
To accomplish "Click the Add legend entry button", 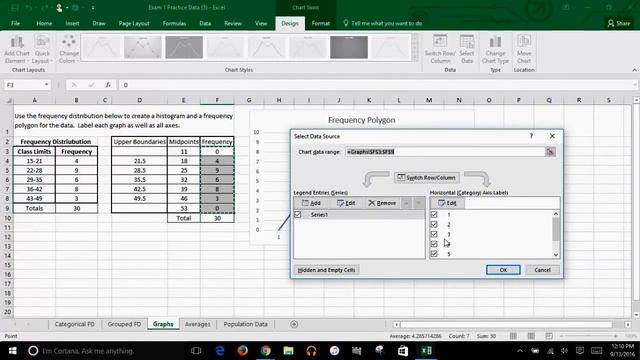I will [x=311, y=203].
